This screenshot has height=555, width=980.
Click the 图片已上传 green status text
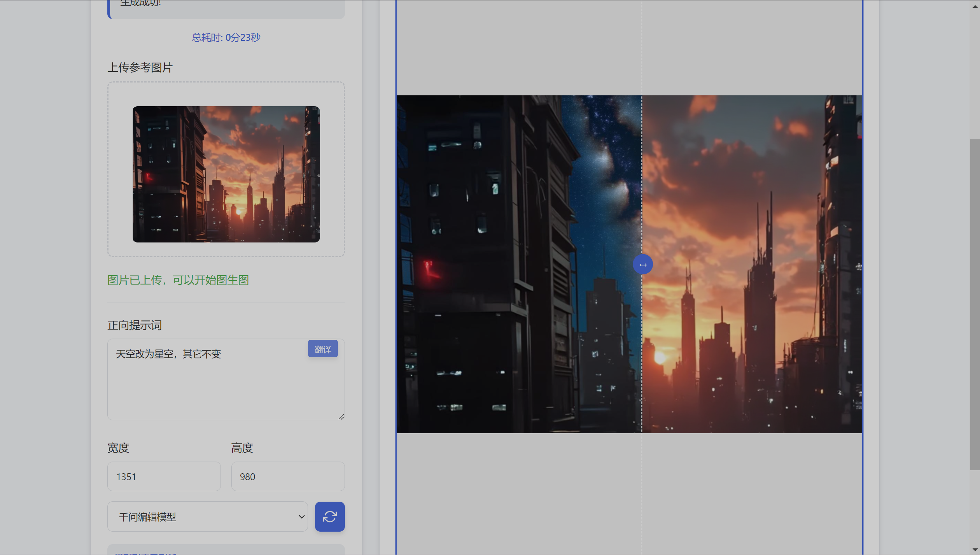178,280
